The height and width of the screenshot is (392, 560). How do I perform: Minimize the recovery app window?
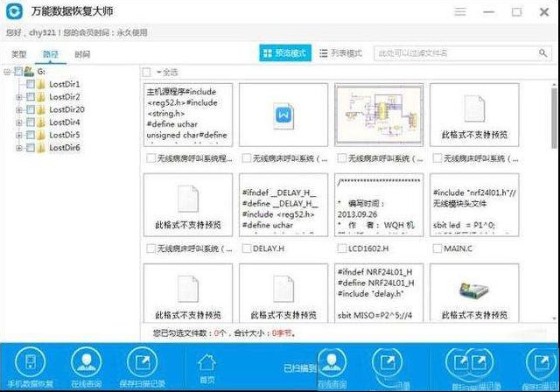[488, 11]
